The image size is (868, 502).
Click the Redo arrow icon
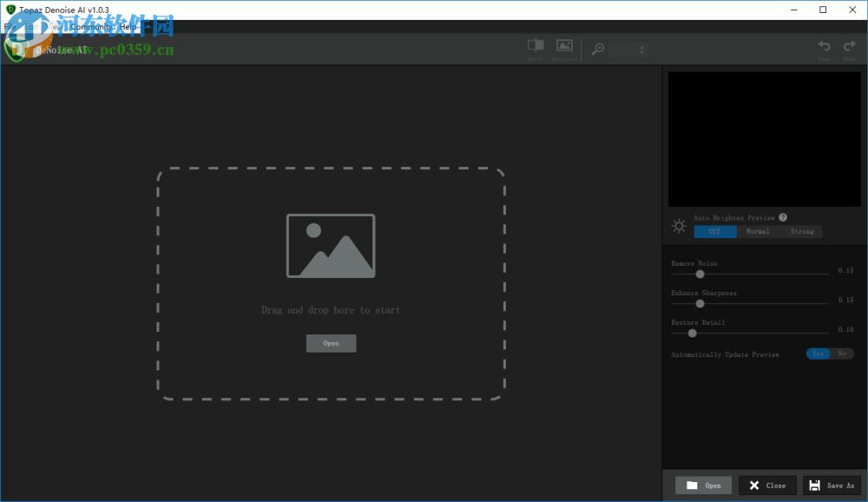click(x=849, y=46)
